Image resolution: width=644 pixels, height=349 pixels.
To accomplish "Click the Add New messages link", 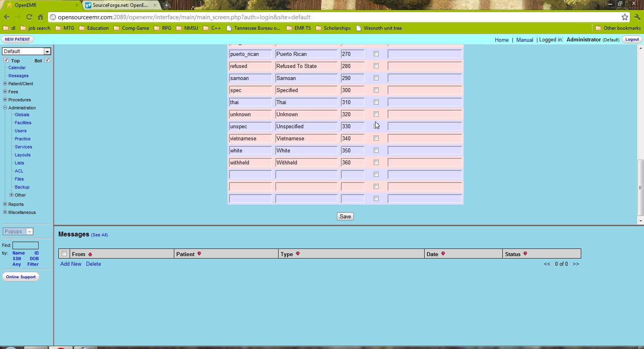I will [71, 264].
